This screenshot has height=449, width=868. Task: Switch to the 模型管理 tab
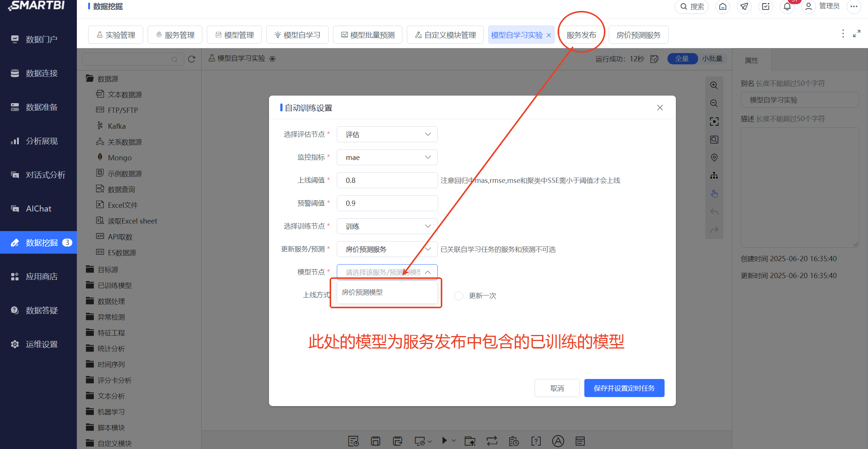[234, 35]
